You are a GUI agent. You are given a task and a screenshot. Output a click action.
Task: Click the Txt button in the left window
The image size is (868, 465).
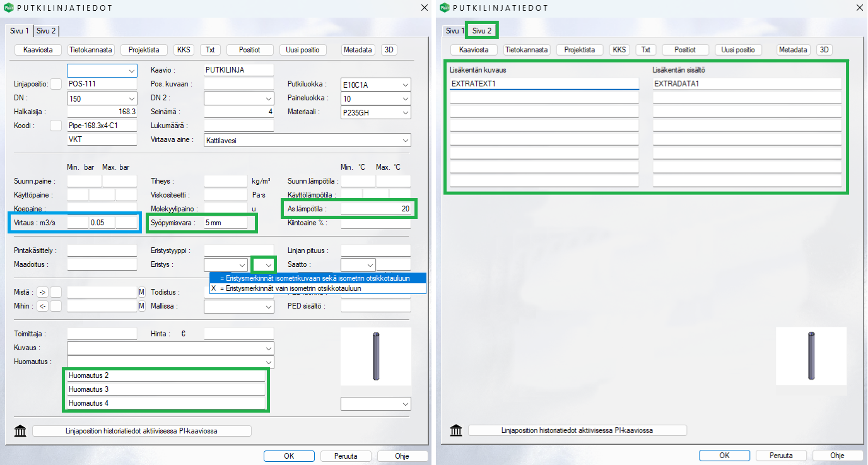(210, 50)
